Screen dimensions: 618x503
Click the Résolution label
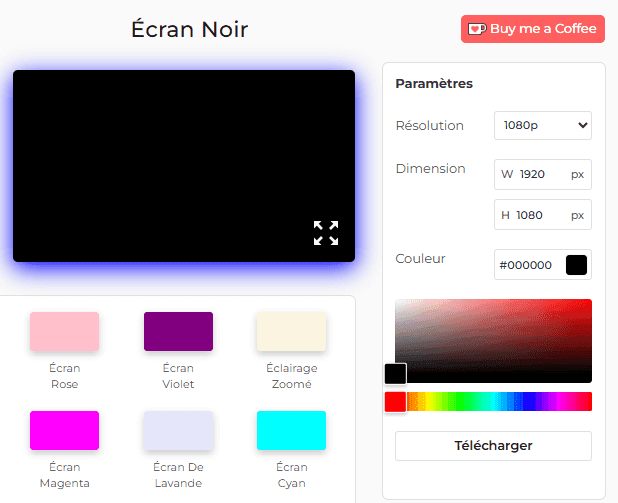click(x=430, y=125)
